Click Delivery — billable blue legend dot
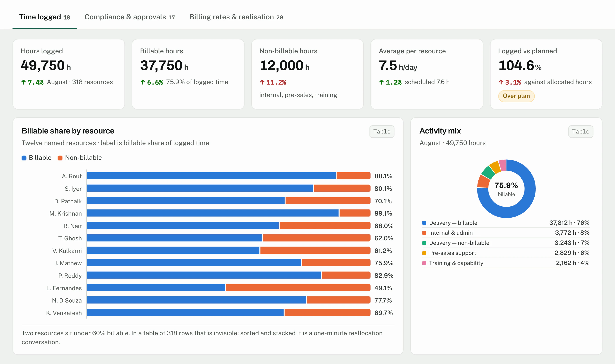This screenshot has width=615, height=364. [424, 223]
